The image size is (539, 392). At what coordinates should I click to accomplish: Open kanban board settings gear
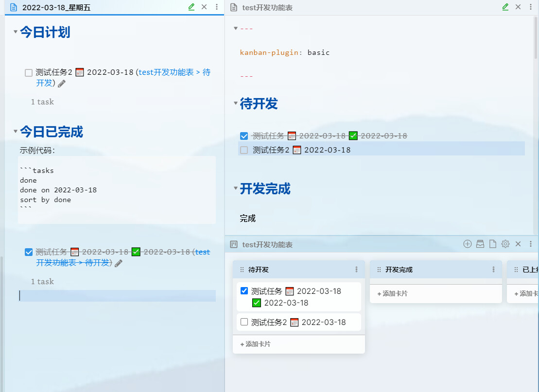tap(505, 244)
